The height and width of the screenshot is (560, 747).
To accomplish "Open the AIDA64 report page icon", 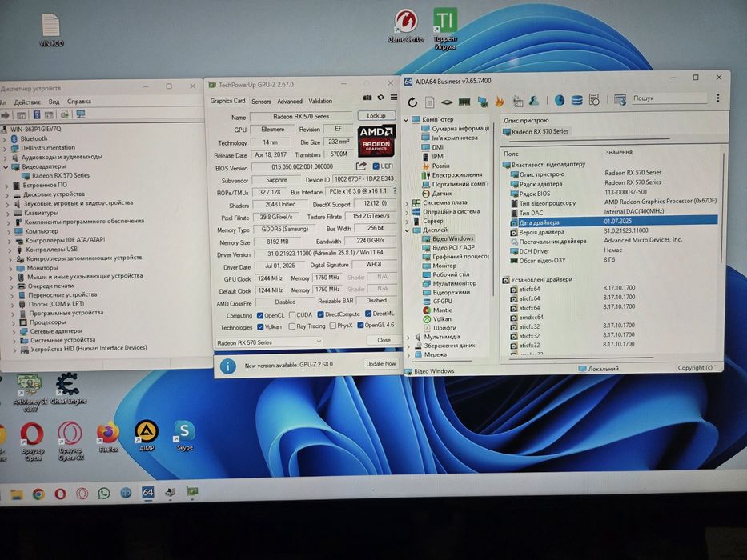I will [x=429, y=102].
